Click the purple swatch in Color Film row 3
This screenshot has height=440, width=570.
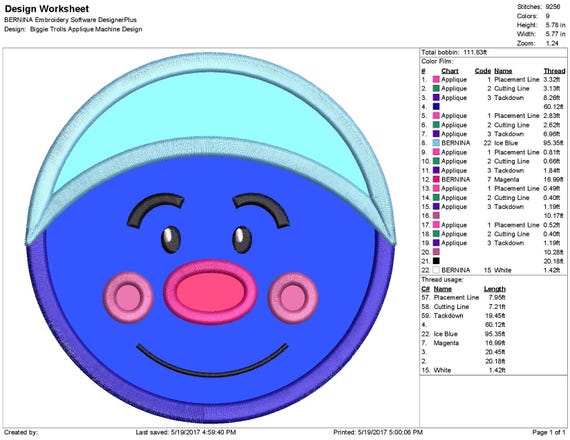coord(436,97)
